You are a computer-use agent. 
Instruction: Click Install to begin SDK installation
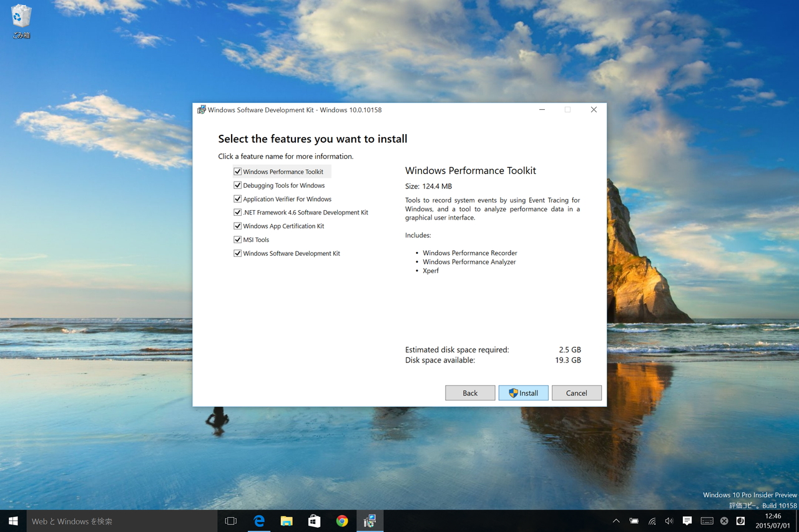523,392
